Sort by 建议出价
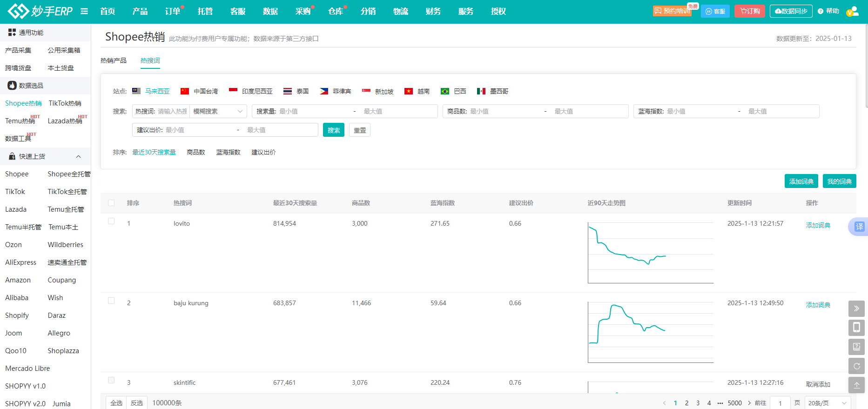Screen dimensions: 868x409 (x=263, y=152)
